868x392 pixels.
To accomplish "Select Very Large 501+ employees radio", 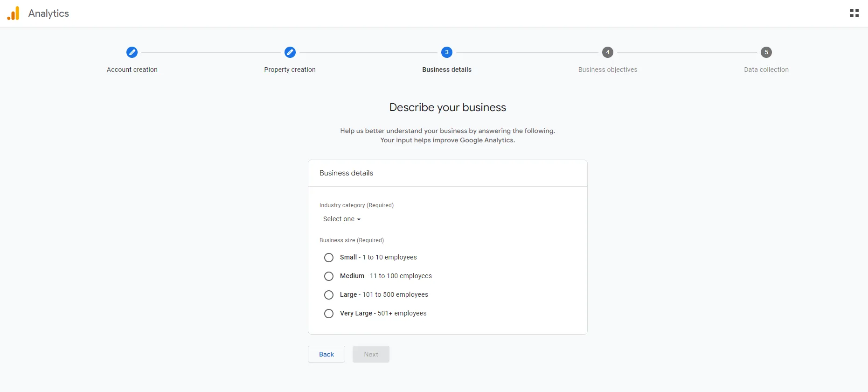I will point(329,314).
